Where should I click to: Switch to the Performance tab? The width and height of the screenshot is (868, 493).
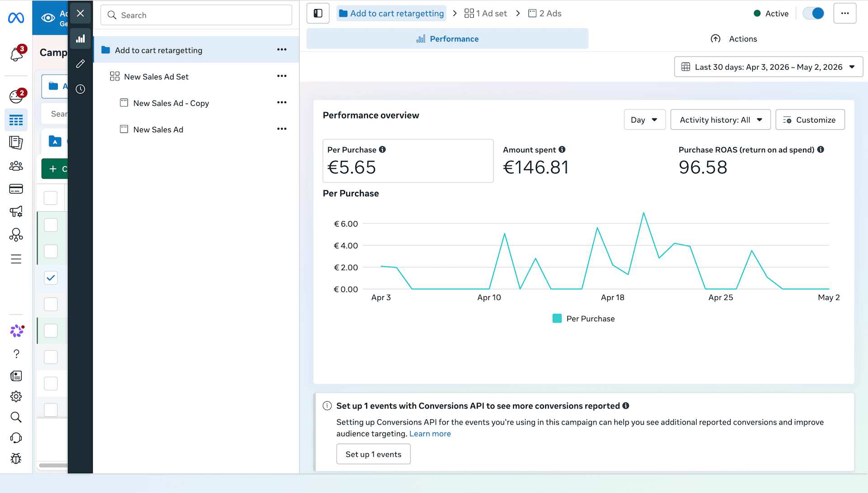447,39
